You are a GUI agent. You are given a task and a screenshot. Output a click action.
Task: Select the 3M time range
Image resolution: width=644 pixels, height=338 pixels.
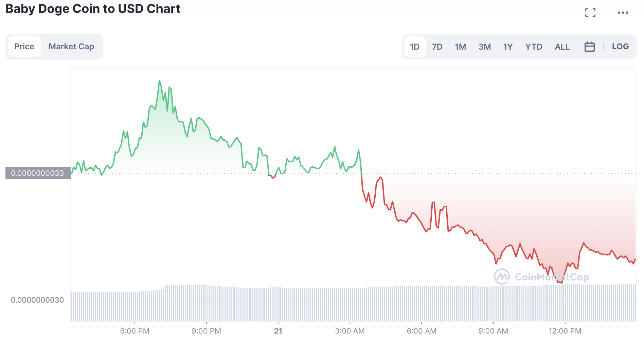(x=484, y=47)
